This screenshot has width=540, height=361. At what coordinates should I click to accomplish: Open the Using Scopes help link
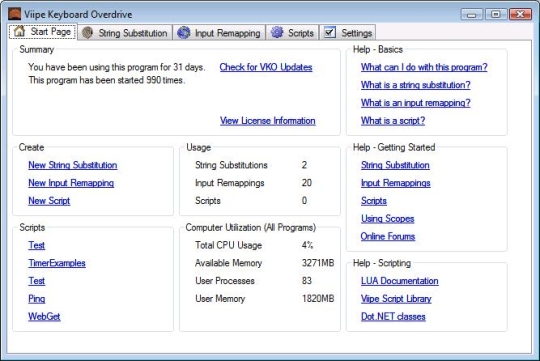coord(387,219)
